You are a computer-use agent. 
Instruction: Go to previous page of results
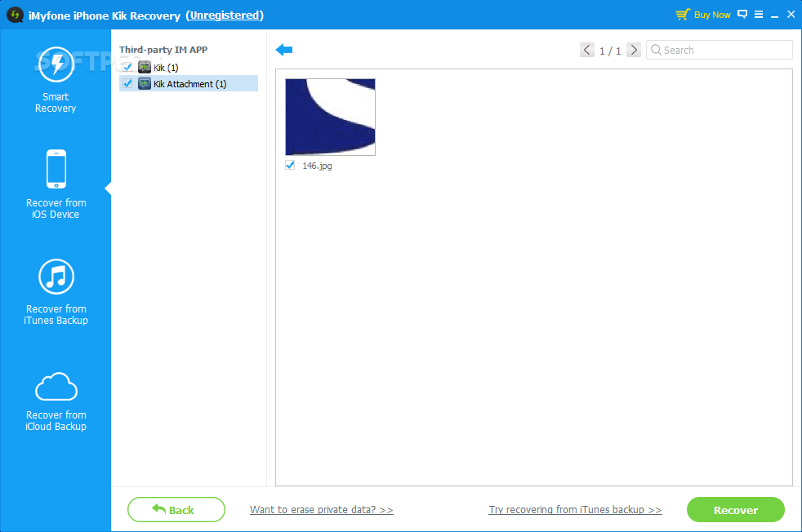point(586,50)
